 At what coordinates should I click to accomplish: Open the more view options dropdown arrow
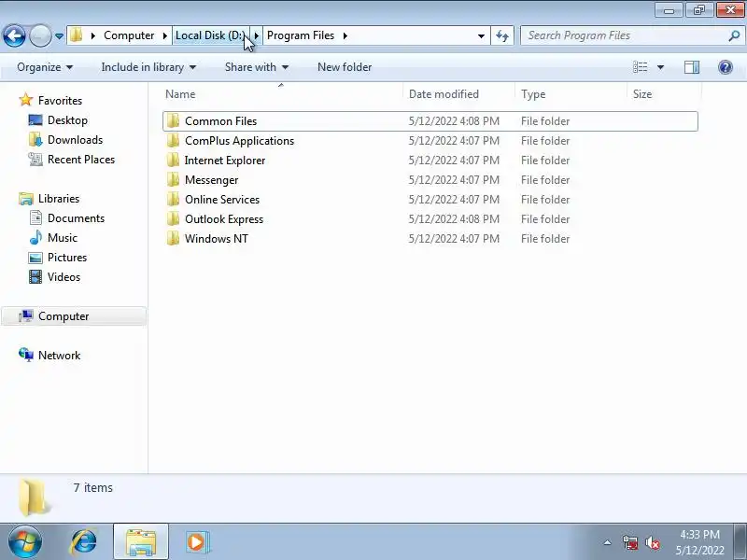click(x=660, y=67)
